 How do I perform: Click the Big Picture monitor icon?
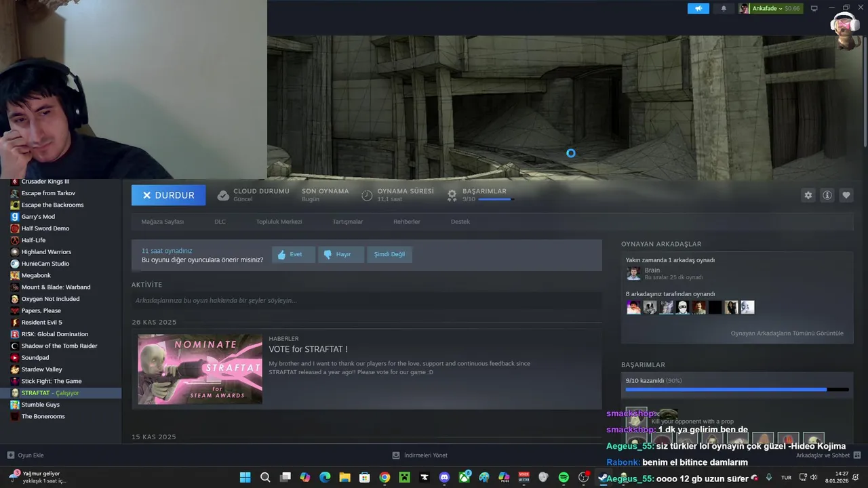pos(814,8)
